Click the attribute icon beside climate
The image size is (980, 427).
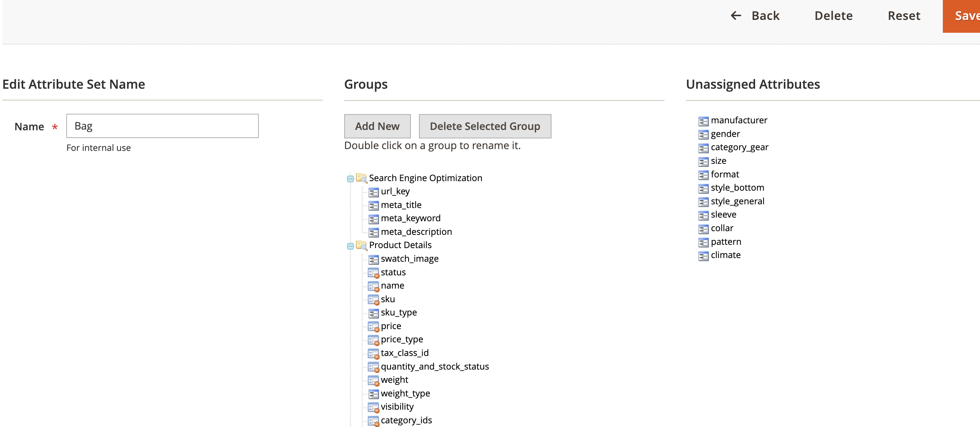tap(704, 255)
